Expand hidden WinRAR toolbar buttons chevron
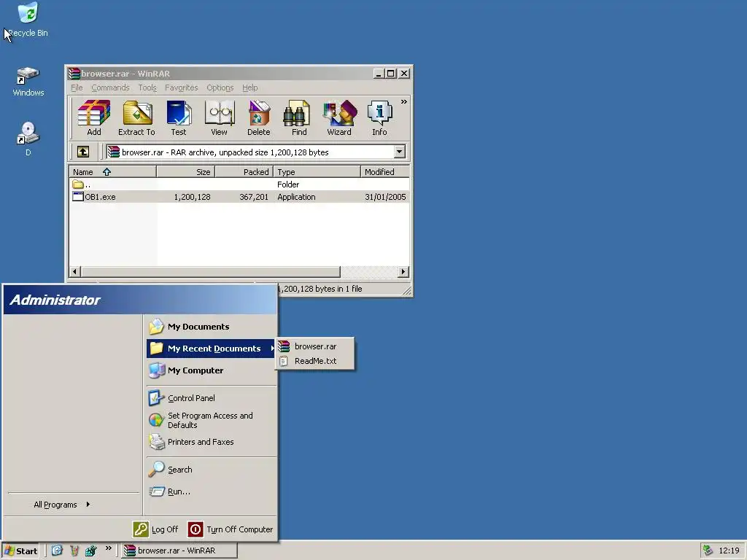The width and height of the screenshot is (747, 560). [404, 102]
